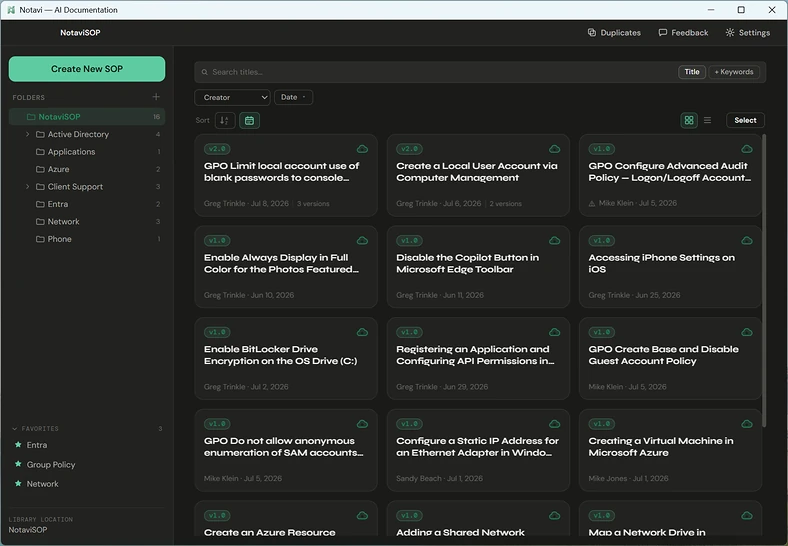Click cloud icon on Create an Azure Resource card

click(362, 515)
